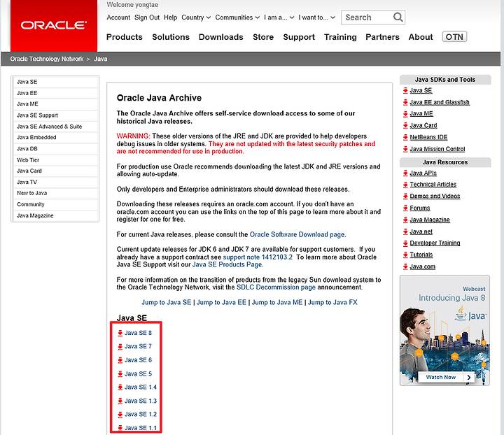Open the About menu
Image resolution: width=504 pixels, height=435 pixels.
pos(421,37)
